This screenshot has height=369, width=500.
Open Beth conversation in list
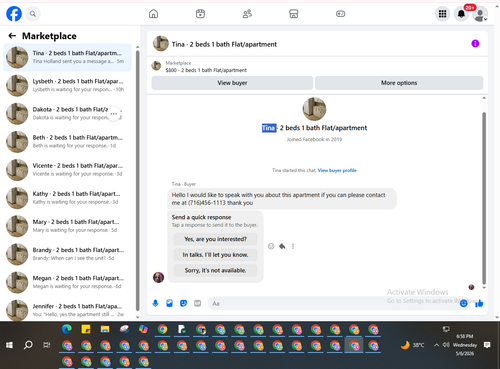click(67, 142)
